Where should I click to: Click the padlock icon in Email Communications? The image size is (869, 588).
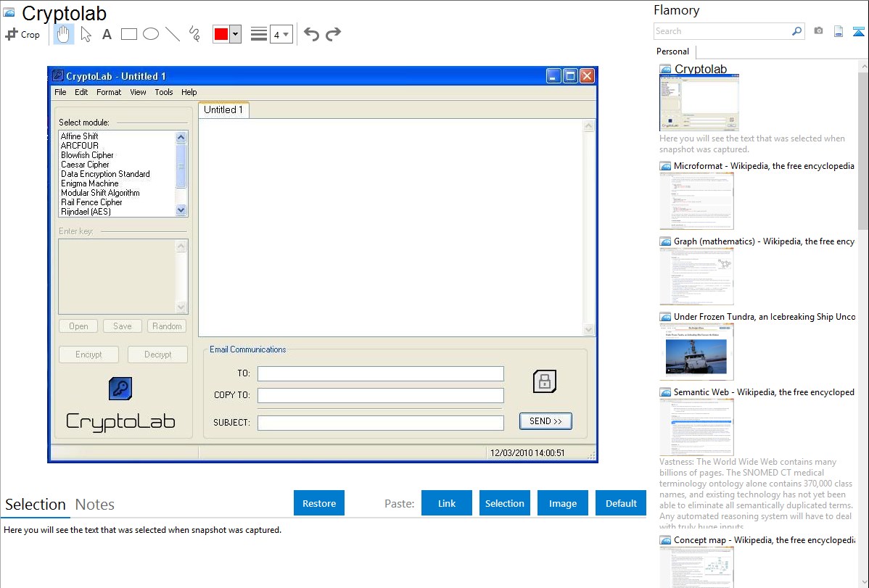(544, 381)
